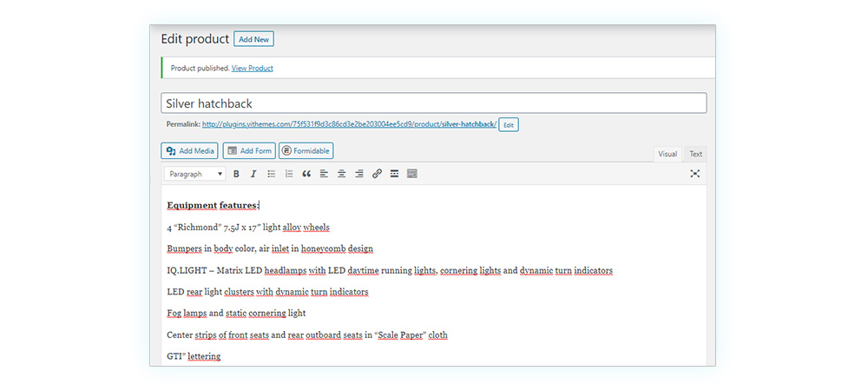Switch to the Text editor tab
This screenshot has height=391, width=868.
[696, 154]
